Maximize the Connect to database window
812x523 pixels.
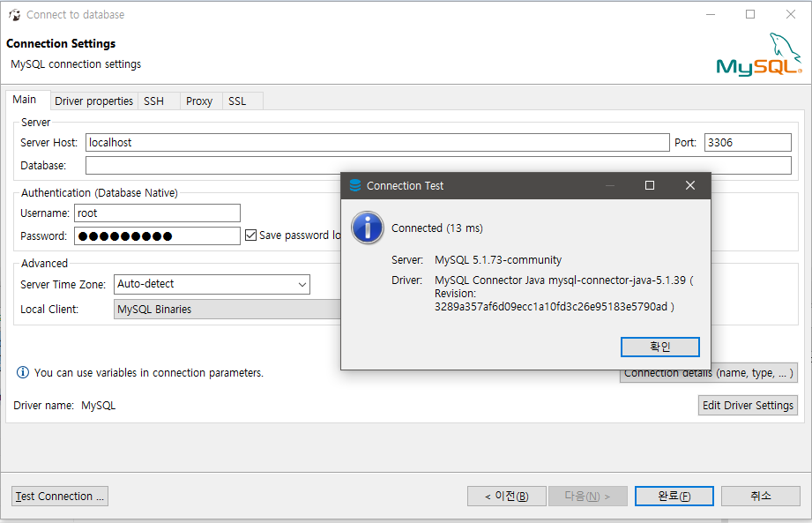click(x=750, y=14)
